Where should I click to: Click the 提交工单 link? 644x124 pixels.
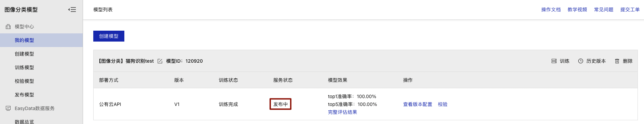630,10
